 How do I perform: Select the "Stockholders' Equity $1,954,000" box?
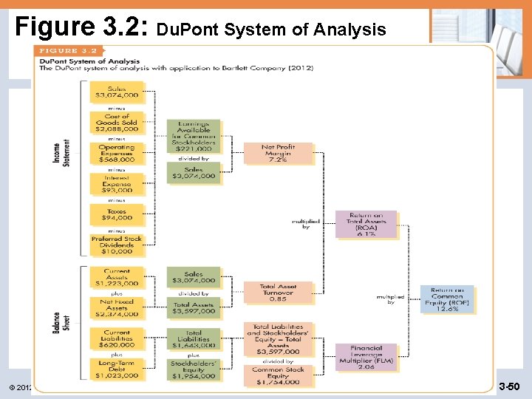(x=194, y=369)
